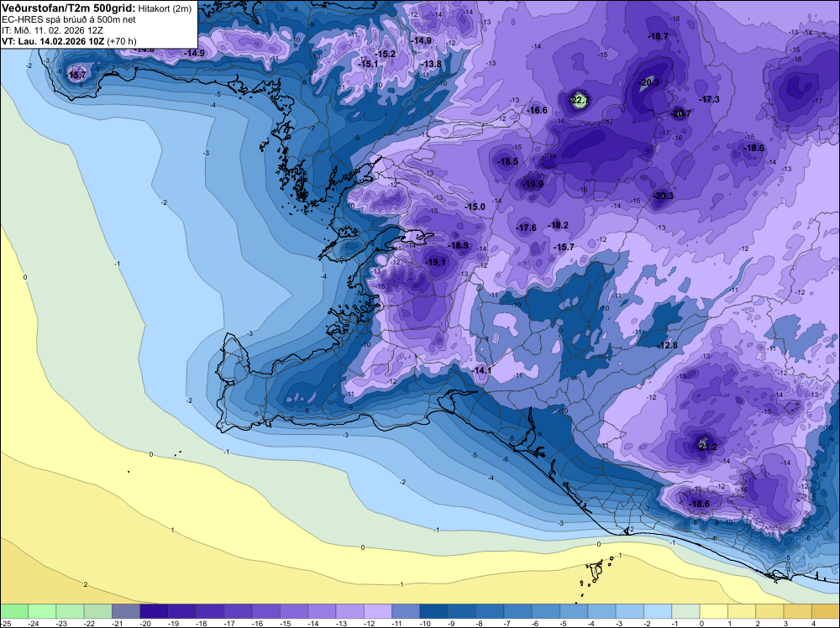Click the valid time "VT: Lau. 14.02.2026 10Z"
Image resolution: width=840 pixels, height=628 pixels.
tap(53, 41)
